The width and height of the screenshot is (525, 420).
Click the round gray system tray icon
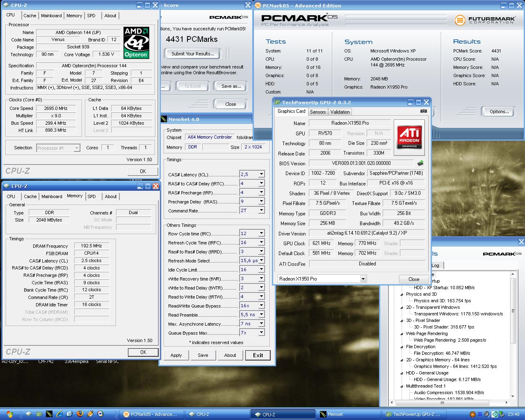[487, 414]
